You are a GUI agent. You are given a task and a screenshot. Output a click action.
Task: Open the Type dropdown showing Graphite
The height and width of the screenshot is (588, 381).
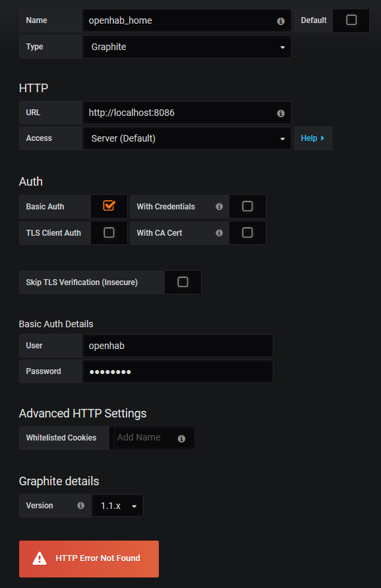(187, 47)
